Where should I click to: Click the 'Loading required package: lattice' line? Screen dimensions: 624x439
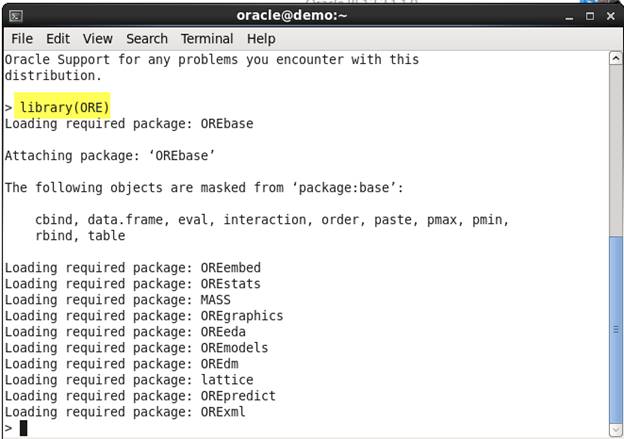point(129,380)
